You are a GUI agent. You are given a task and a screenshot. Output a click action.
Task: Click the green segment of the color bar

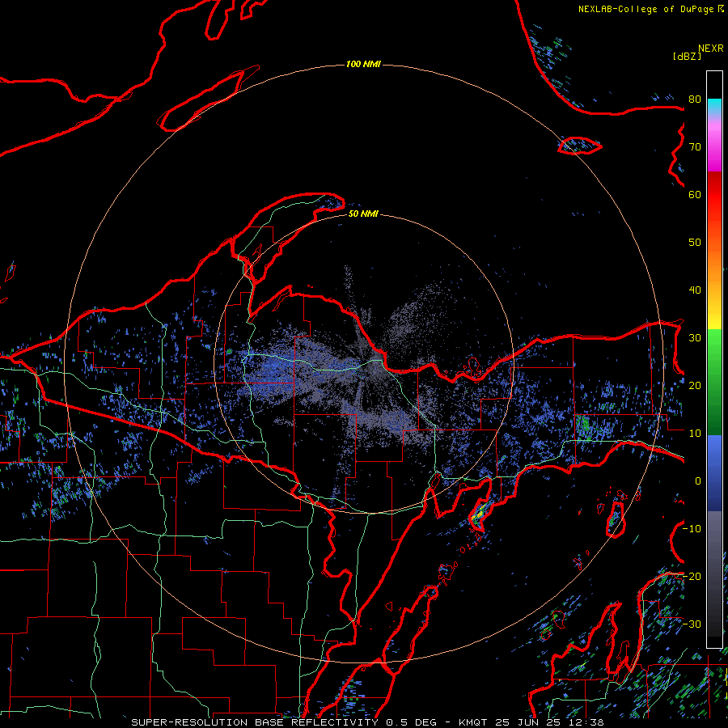(714, 382)
